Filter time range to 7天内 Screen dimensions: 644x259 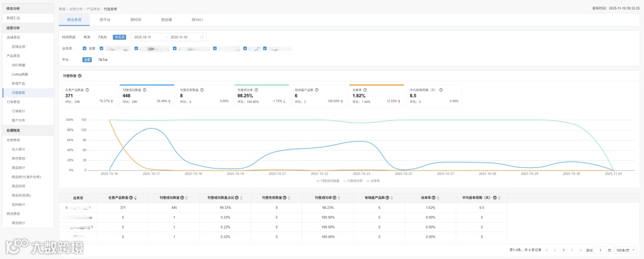103,38
